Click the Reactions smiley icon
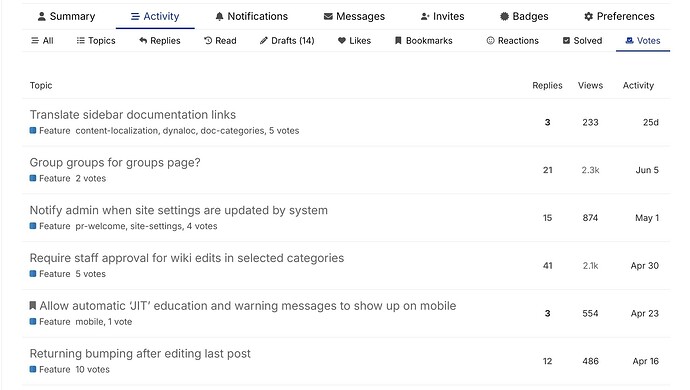Image resolution: width=690 pixels, height=390 pixels. (x=491, y=40)
